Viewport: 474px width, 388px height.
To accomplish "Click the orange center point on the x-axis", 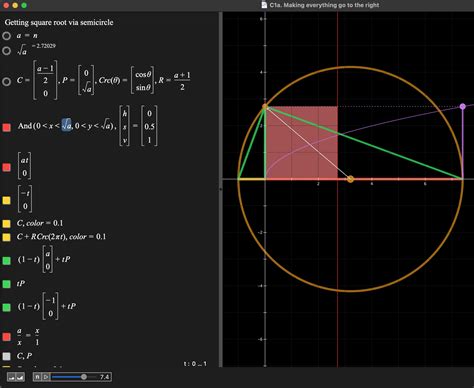I will coord(350,179).
